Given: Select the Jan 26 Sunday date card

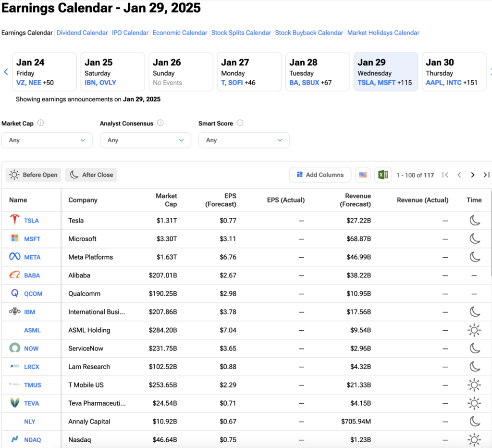Looking at the screenshot, I should [x=181, y=72].
